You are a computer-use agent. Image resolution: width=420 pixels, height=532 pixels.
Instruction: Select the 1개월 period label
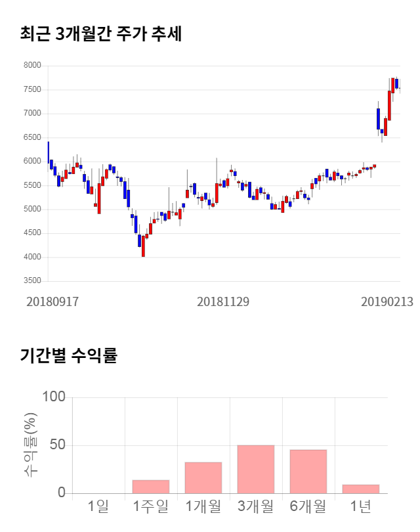[203, 506]
